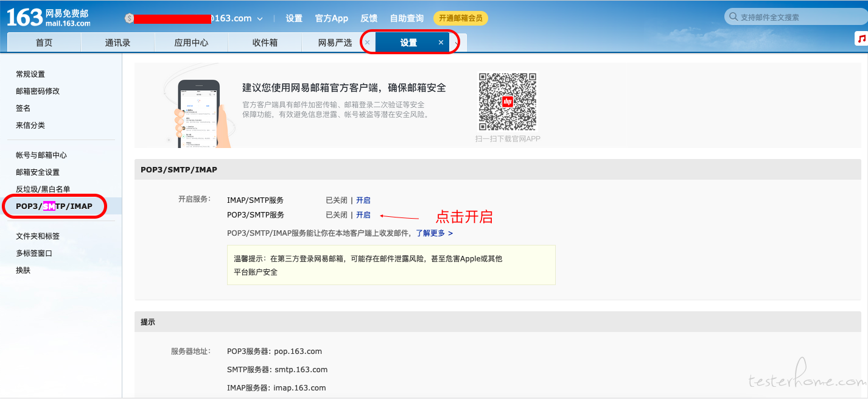Click the 163 NetEase mail logo
This screenshot has height=399, width=868.
(x=49, y=17)
